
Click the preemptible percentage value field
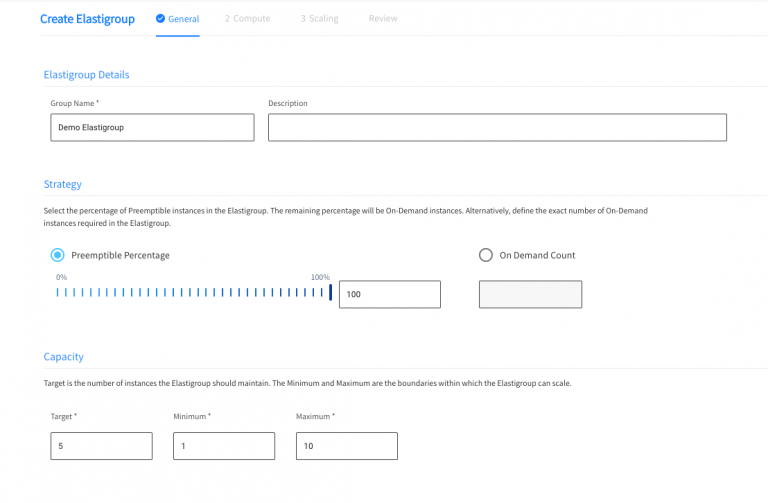[x=389, y=294]
